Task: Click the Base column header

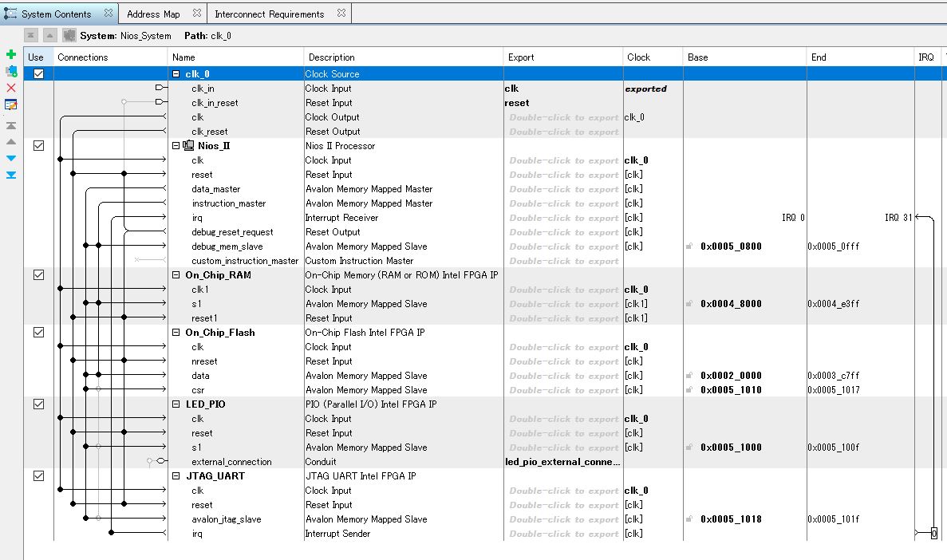Action: click(744, 57)
